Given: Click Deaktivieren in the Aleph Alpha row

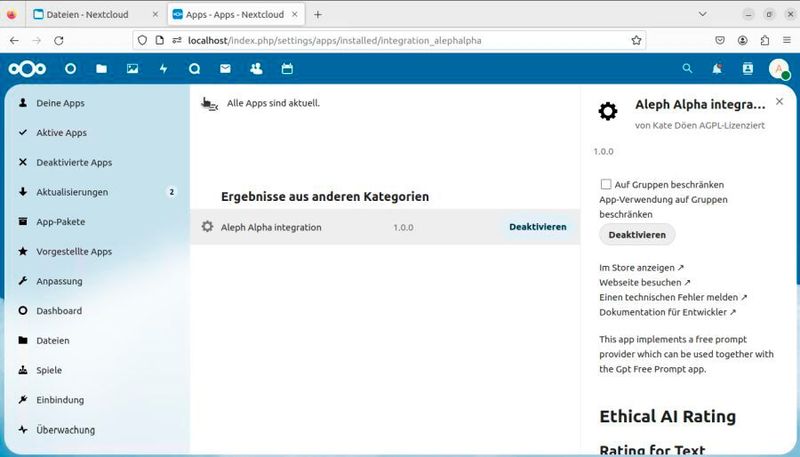Looking at the screenshot, I should click(x=538, y=227).
